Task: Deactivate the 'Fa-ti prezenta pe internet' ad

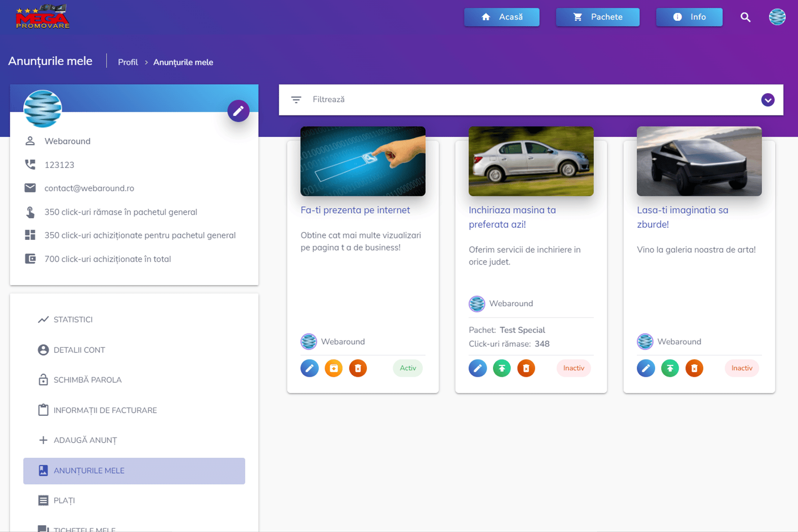Action: [x=333, y=368]
